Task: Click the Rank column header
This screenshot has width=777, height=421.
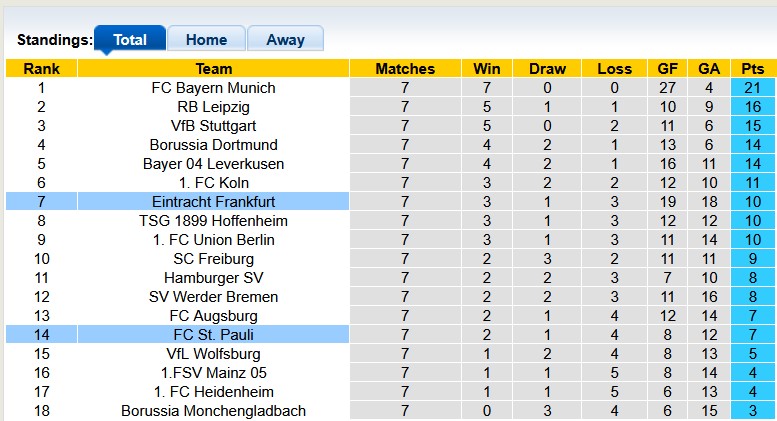Action: 41,69
